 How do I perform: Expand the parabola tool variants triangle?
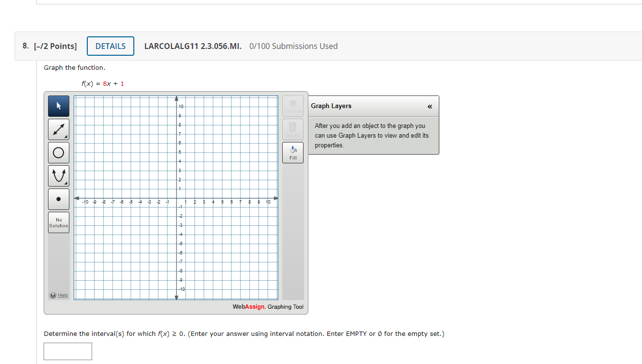coord(66,183)
